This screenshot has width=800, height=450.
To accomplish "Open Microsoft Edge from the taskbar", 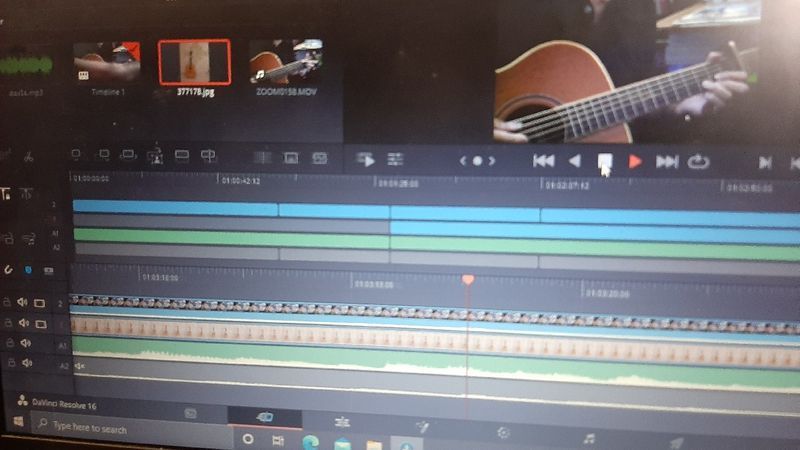I will [310, 442].
